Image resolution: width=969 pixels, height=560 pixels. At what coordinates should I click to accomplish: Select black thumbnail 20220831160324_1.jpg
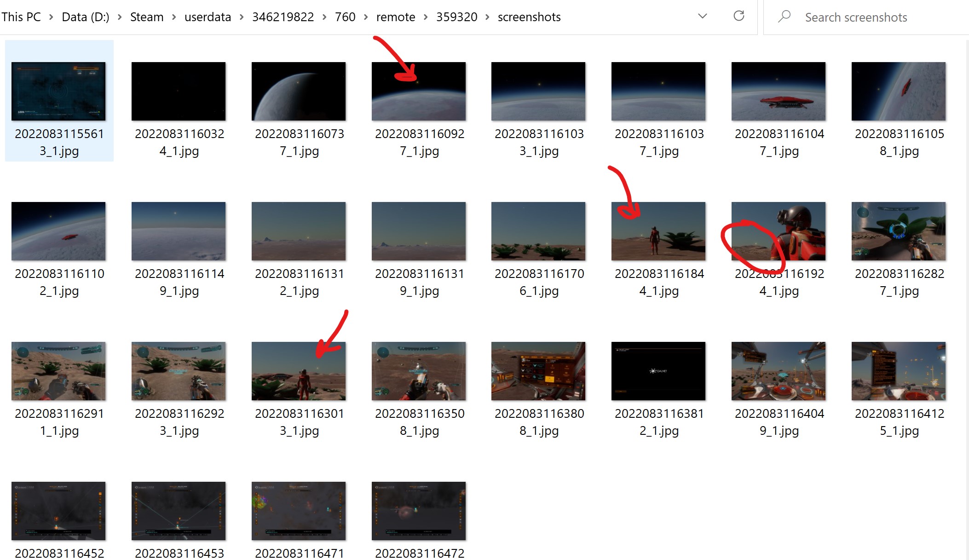179,91
